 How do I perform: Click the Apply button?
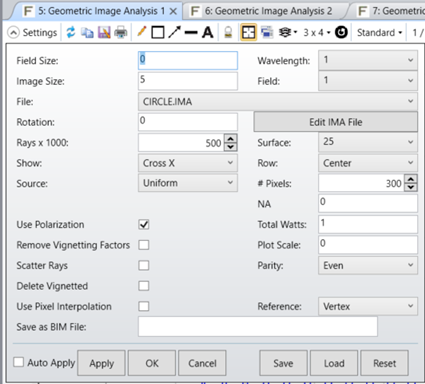coord(101,363)
